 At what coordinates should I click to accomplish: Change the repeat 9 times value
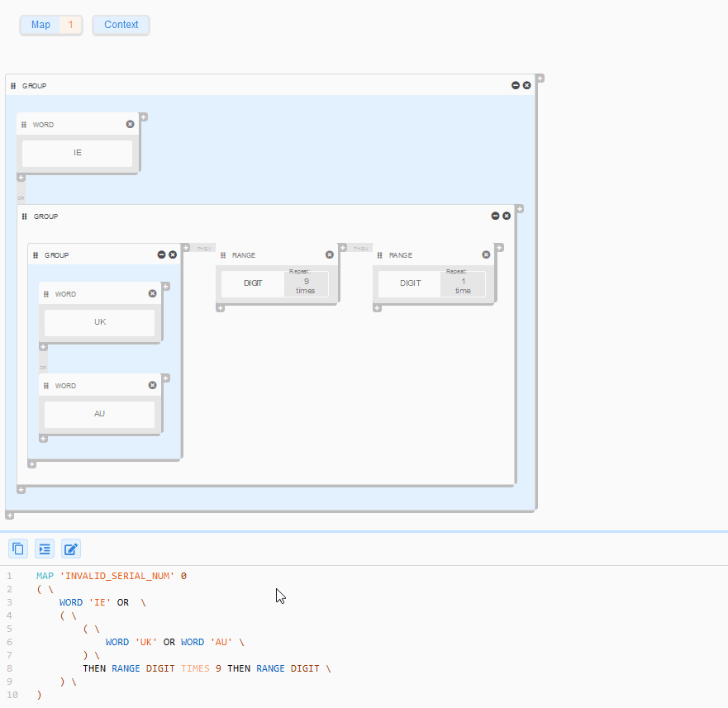click(306, 284)
